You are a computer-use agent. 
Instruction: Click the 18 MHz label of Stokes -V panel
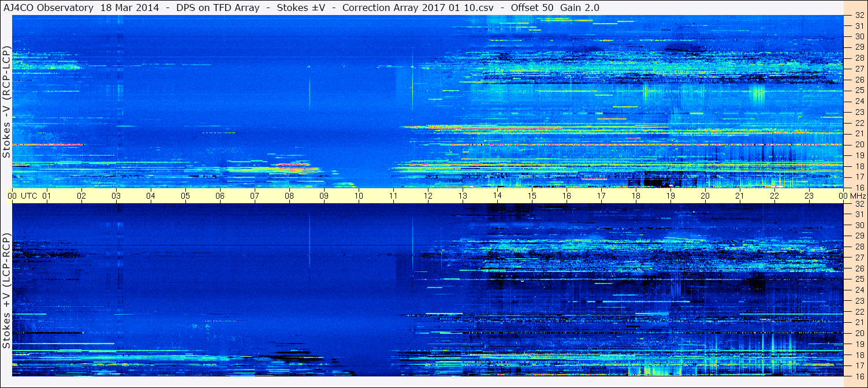pos(859,166)
